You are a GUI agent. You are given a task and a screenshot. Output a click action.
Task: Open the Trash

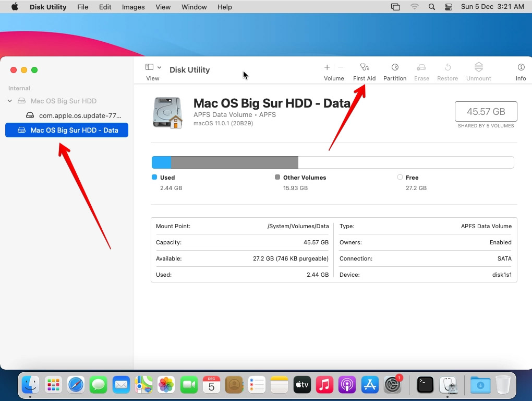[503, 385]
